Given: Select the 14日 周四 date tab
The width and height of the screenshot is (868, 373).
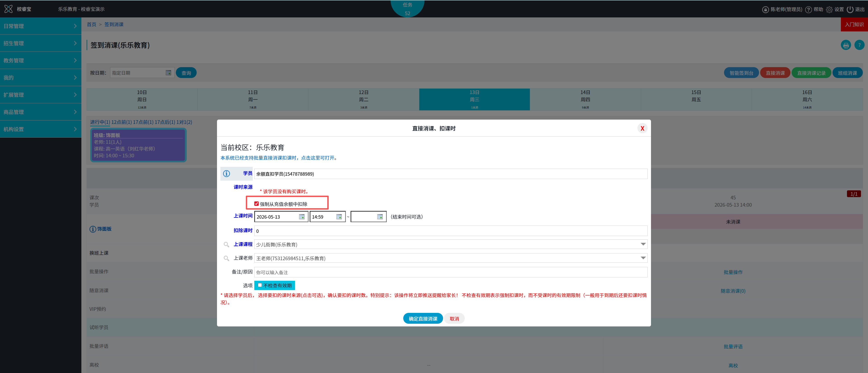Looking at the screenshot, I should click(x=585, y=99).
